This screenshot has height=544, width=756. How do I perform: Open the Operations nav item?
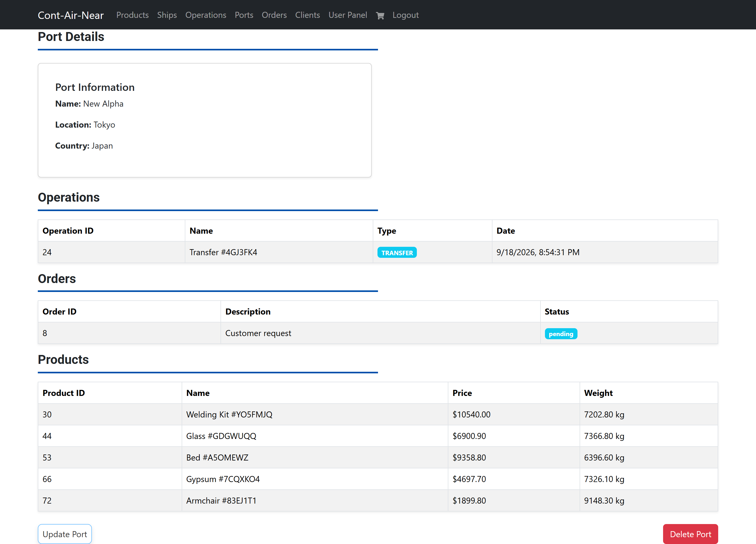206,15
